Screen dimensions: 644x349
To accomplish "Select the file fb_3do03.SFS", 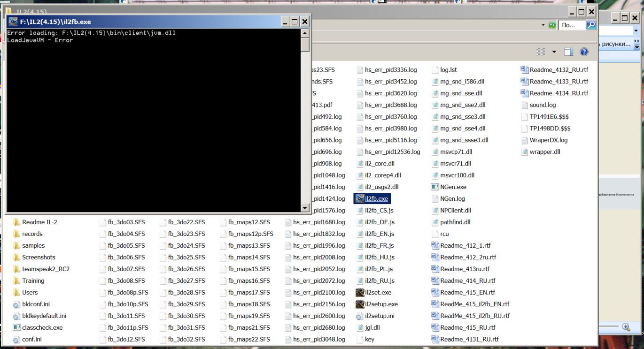I will coord(123,222).
